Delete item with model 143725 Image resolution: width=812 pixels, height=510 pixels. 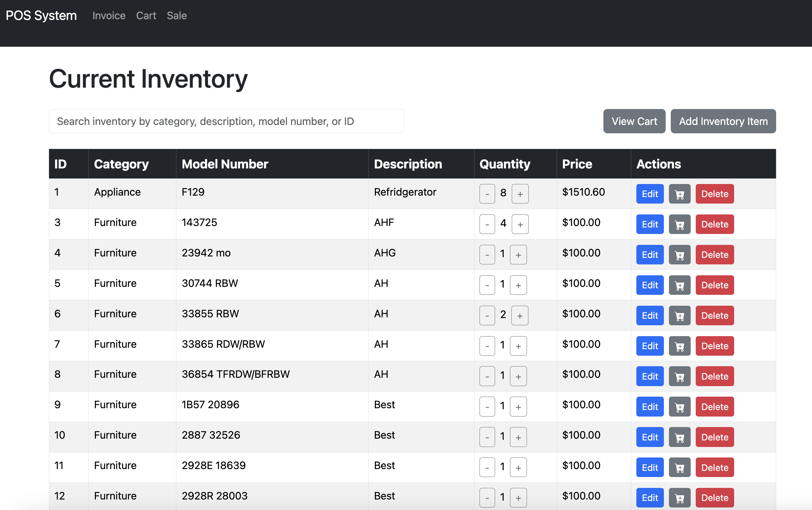pyautogui.click(x=715, y=224)
